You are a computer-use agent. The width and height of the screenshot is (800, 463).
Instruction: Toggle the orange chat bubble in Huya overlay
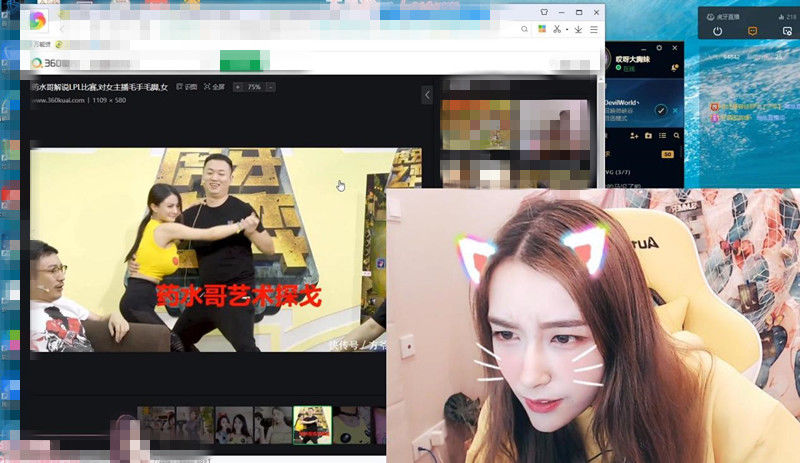pos(752,31)
